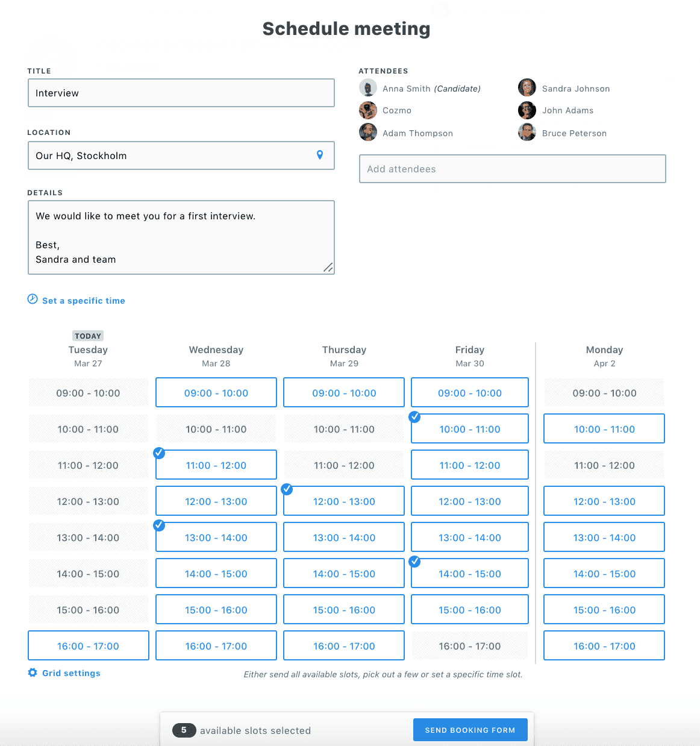Click the Title field containing Interview

[181, 93]
